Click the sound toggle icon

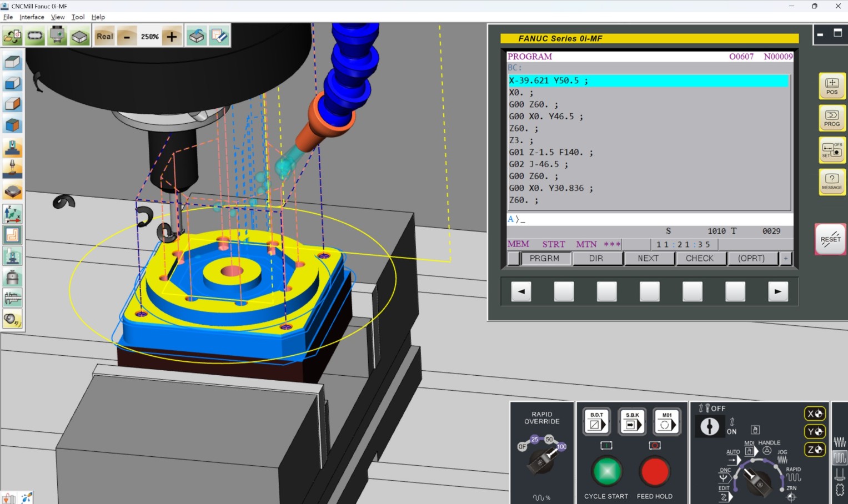click(x=12, y=320)
